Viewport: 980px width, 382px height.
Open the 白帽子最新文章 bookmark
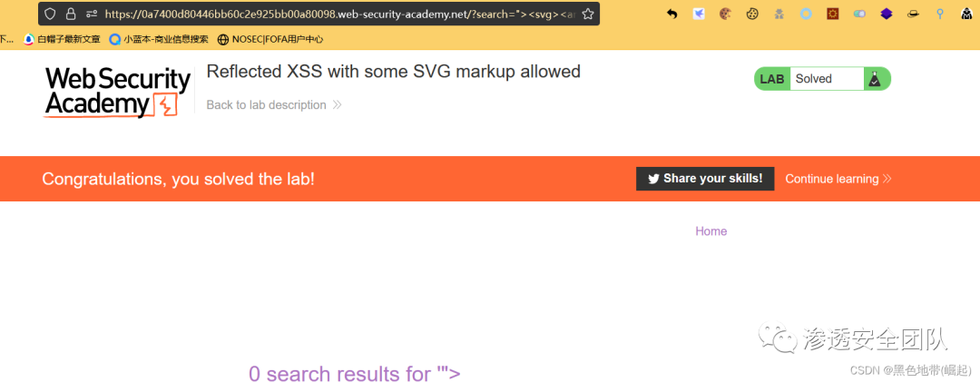pos(62,39)
